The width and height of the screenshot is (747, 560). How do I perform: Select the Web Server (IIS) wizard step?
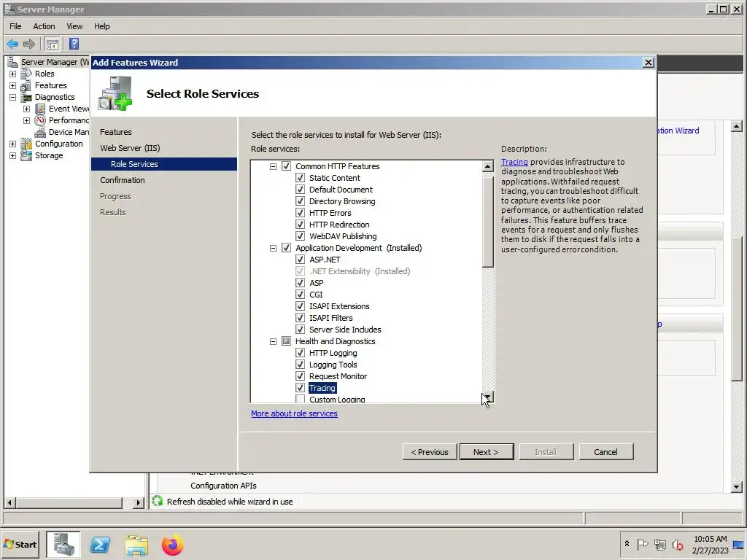(130, 148)
